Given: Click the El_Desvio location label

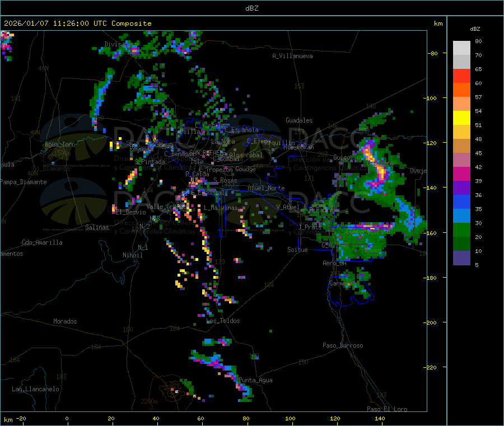Looking at the screenshot, I should click(x=131, y=212).
